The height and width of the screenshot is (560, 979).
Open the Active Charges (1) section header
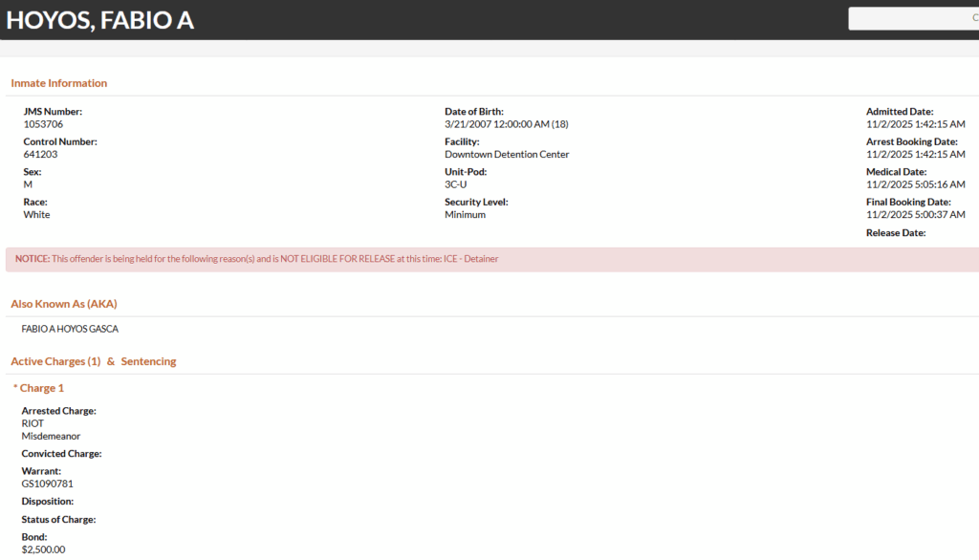click(55, 361)
